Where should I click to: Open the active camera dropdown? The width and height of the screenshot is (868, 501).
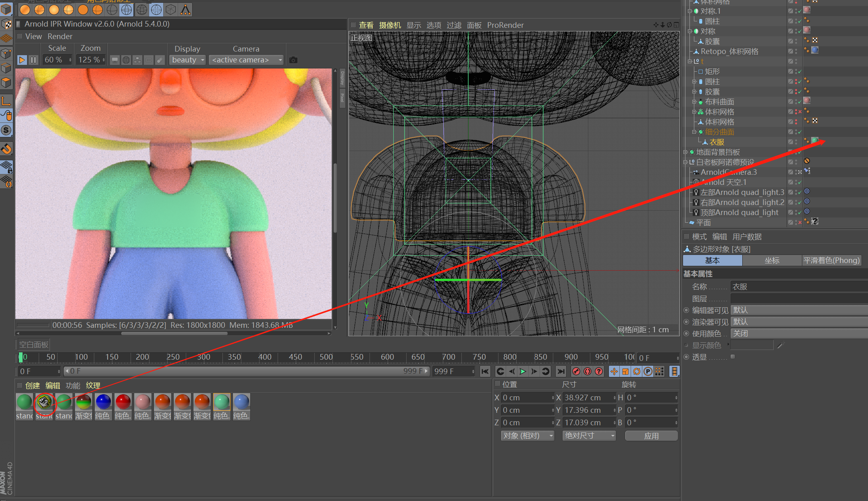pyautogui.click(x=247, y=60)
